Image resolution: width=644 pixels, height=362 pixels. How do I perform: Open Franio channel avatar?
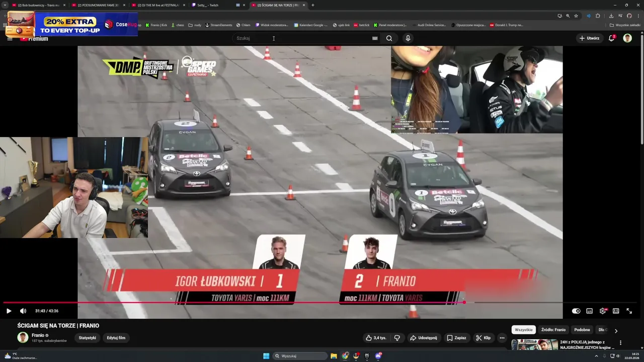pos(23,337)
